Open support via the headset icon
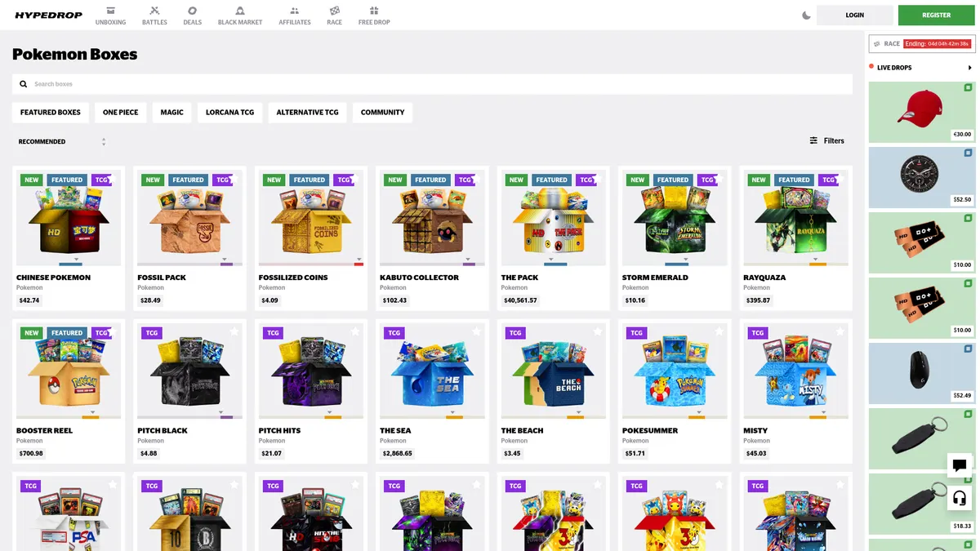 click(x=960, y=498)
